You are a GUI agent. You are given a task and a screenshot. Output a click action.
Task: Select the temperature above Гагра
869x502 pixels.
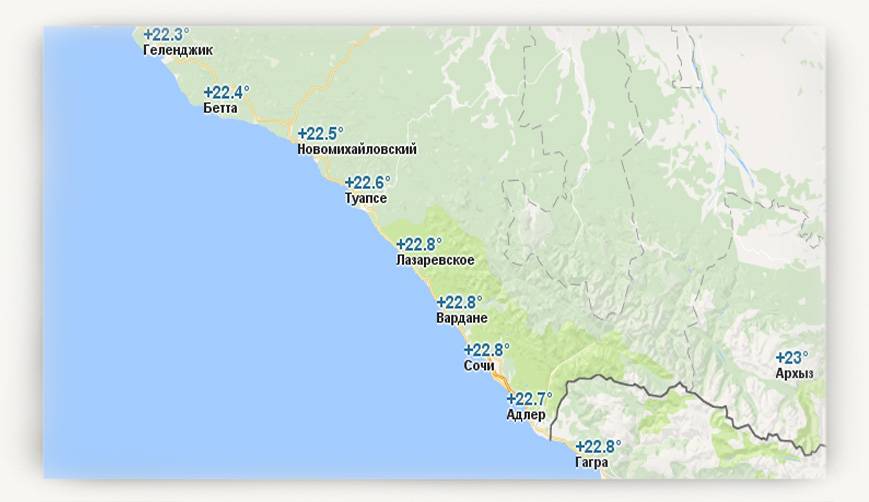(598, 447)
